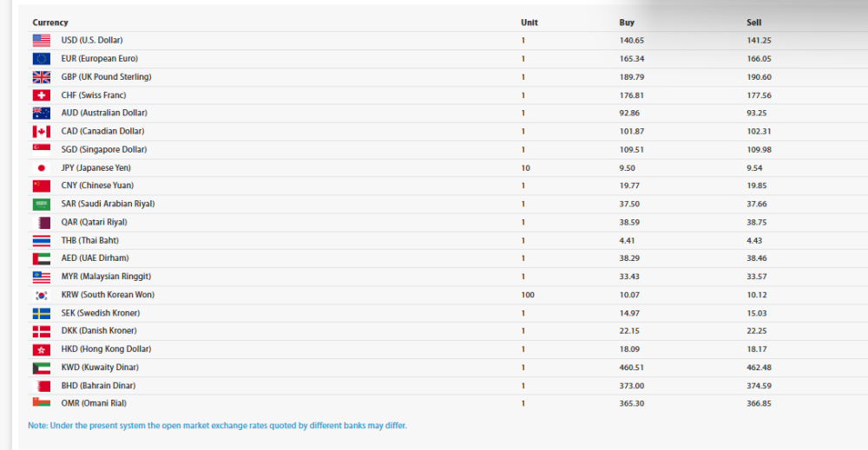Click the open market exchange rates note
This screenshot has height=450, width=868.
point(217,426)
